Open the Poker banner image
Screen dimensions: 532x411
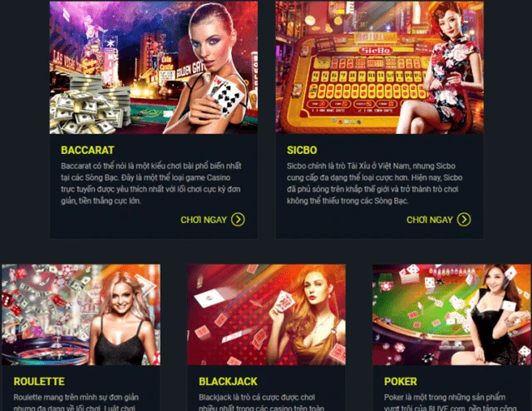[451, 314]
